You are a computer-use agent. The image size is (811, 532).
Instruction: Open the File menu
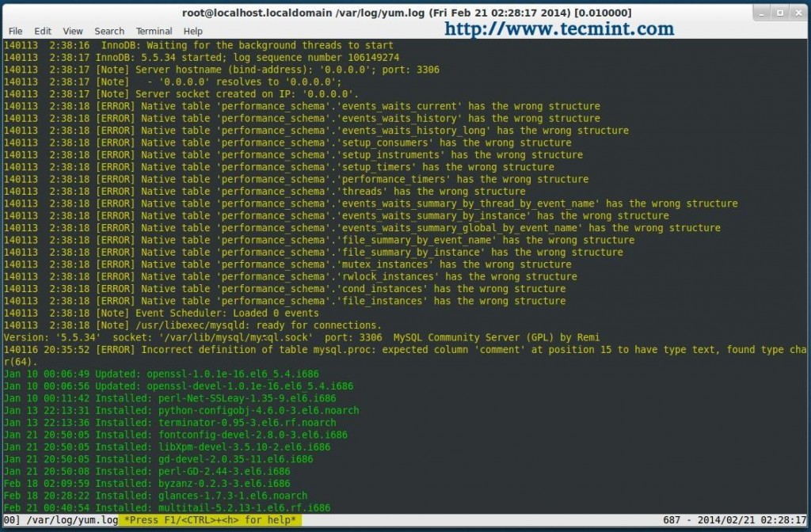coord(15,31)
